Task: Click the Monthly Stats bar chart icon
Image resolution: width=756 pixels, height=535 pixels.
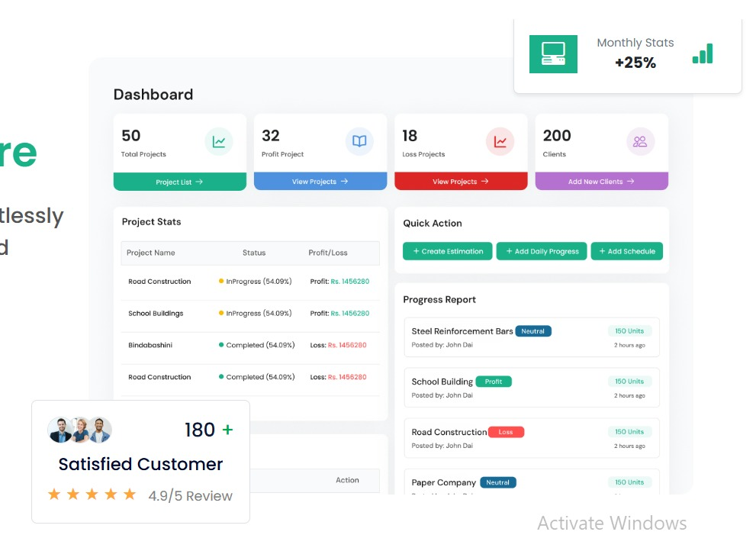Action: [703, 53]
